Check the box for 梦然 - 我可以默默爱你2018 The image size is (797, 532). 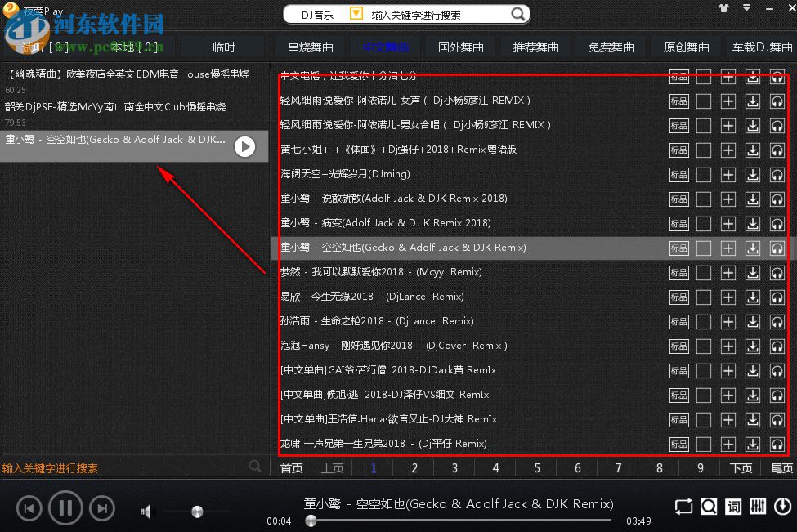click(x=704, y=273)
